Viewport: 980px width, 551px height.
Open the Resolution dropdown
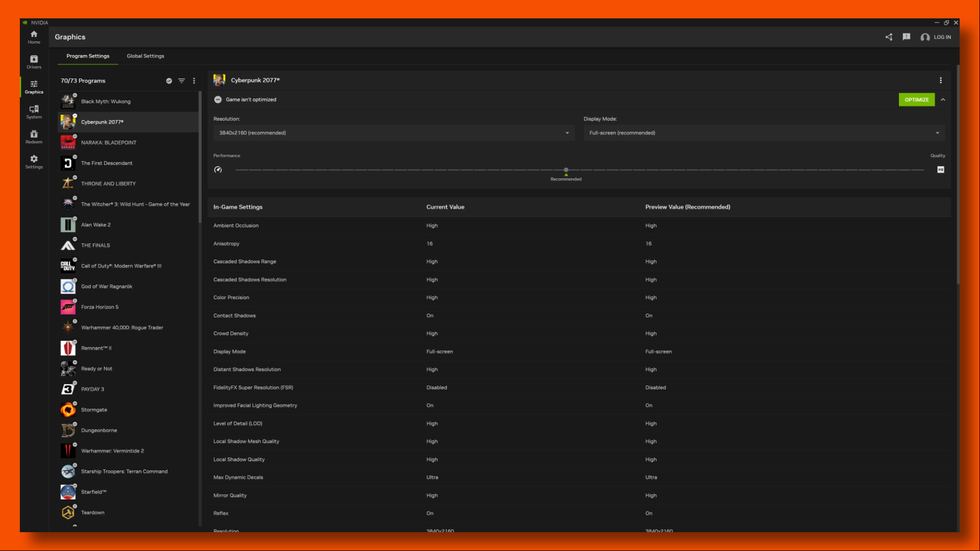393,133
